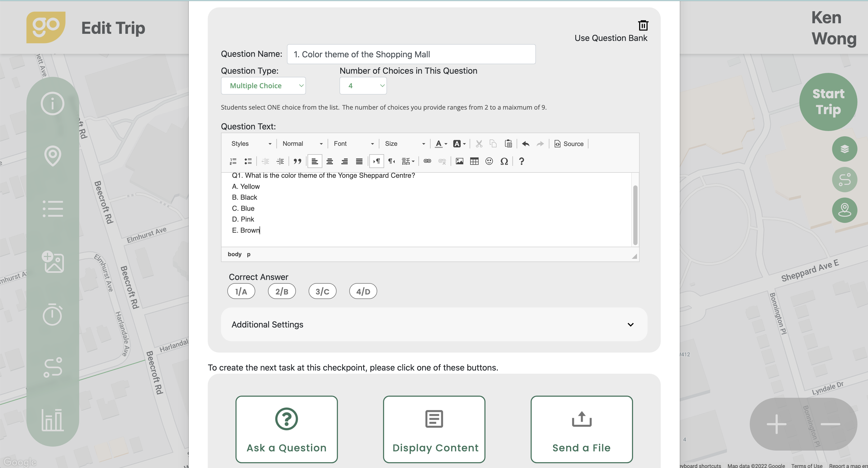Insert a link in editor
Viewport: 868px width, 468px height.
[427, 161]
